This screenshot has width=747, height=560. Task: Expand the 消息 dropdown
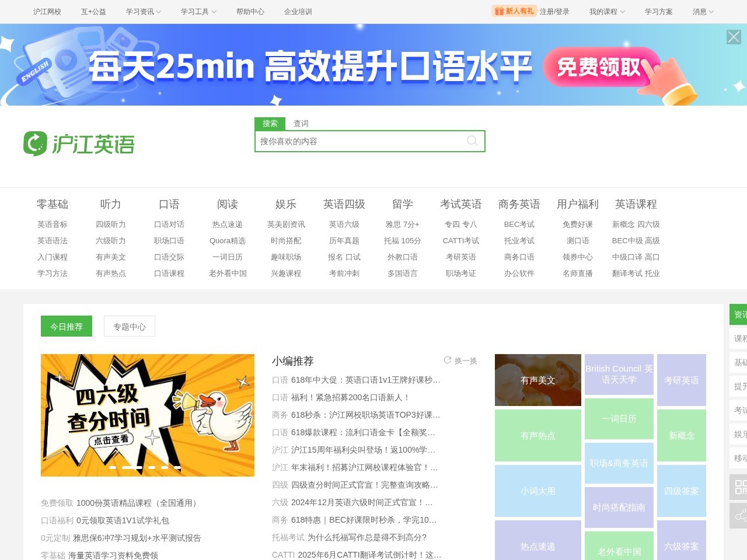point(701,11)
